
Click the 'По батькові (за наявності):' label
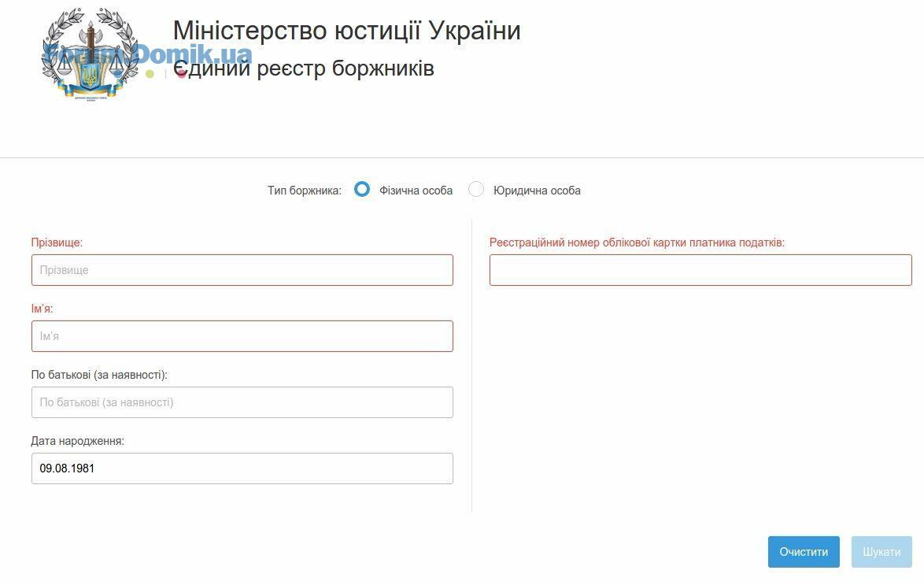(100, 375)
